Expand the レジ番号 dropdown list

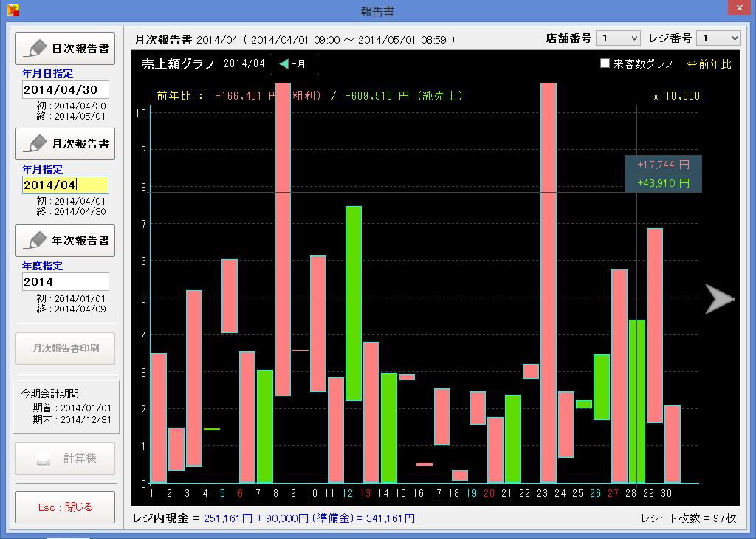tap(718, 38)
